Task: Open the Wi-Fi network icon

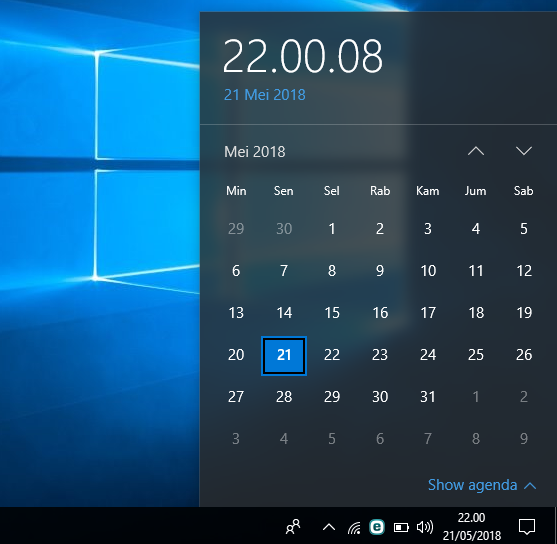Action: [354, 527]
